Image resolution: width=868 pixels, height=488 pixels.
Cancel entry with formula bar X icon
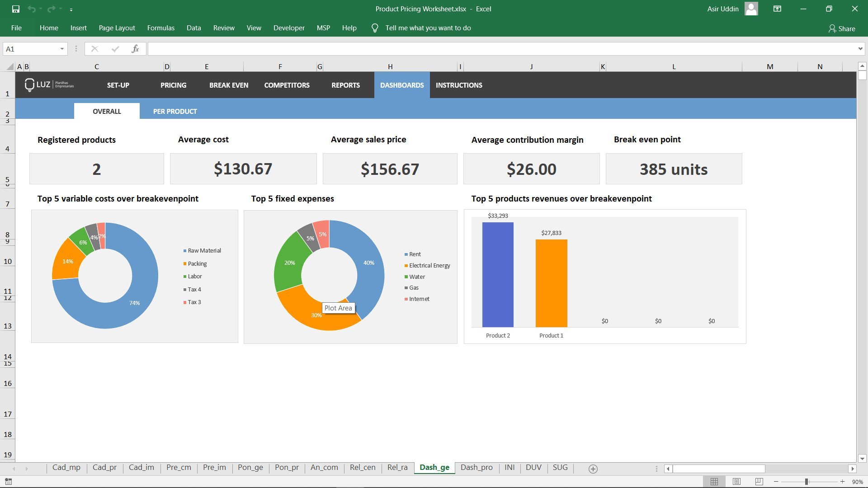95,49
